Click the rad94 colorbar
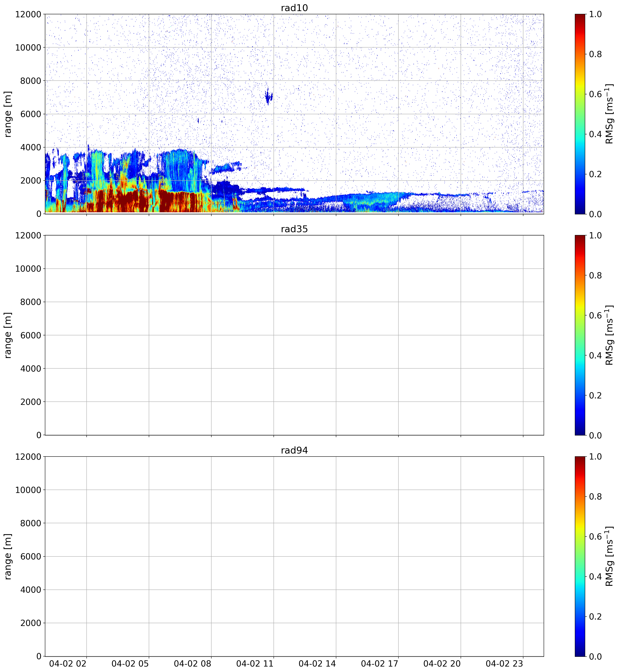619x672 pixels. click(x=580, y=556)
